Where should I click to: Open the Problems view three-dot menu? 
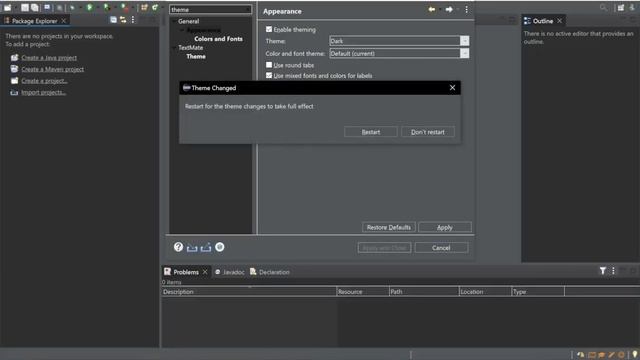click(x=613, y=271)
